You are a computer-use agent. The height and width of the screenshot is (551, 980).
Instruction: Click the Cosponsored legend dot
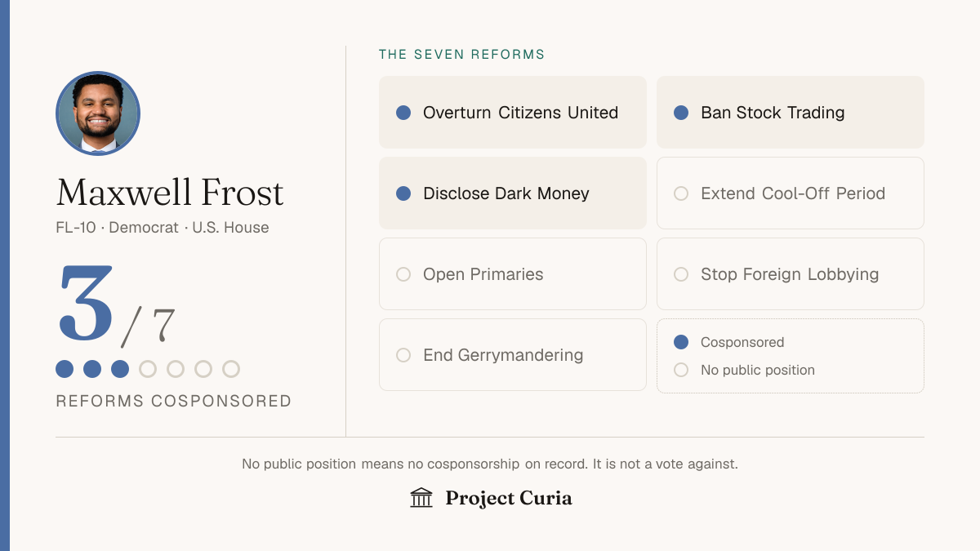pyautogui.click(x=681, y=342)
